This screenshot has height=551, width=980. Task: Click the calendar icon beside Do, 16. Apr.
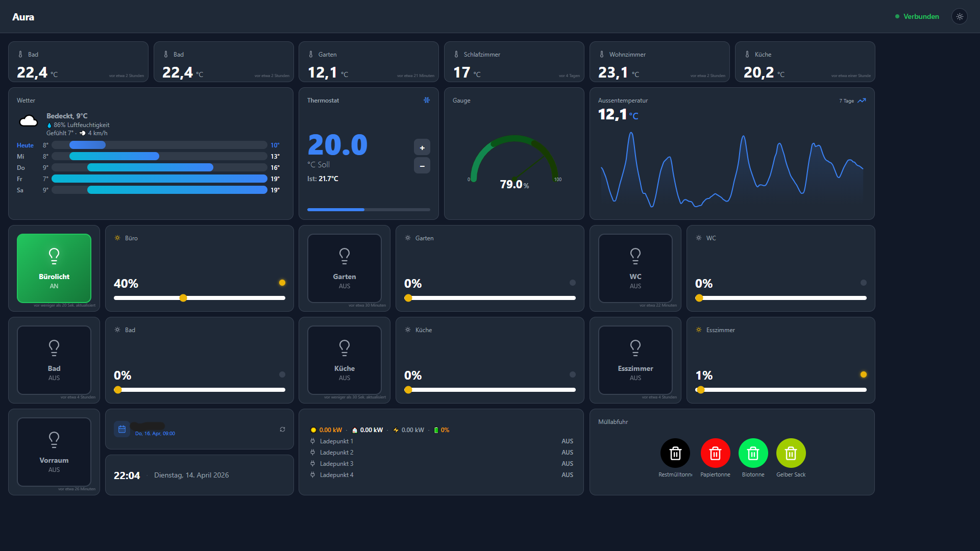pos(122,430)
